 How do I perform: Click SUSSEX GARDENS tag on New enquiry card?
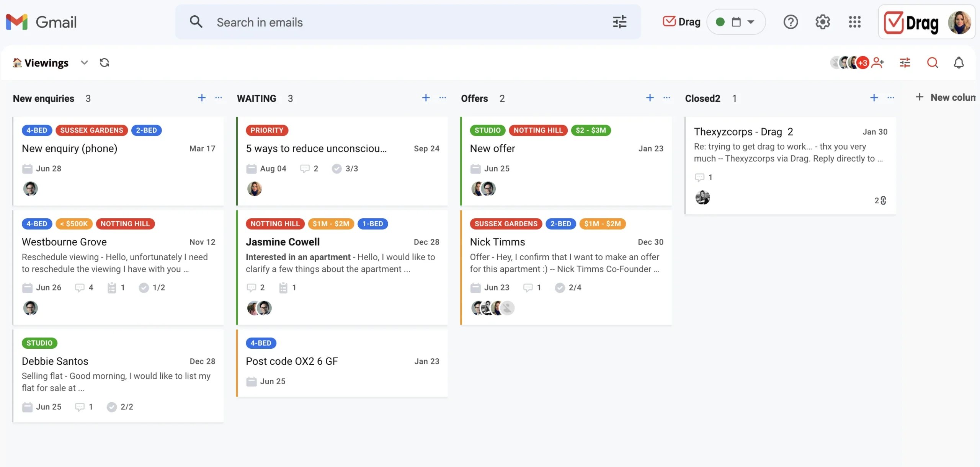click(x=91, y=130)
